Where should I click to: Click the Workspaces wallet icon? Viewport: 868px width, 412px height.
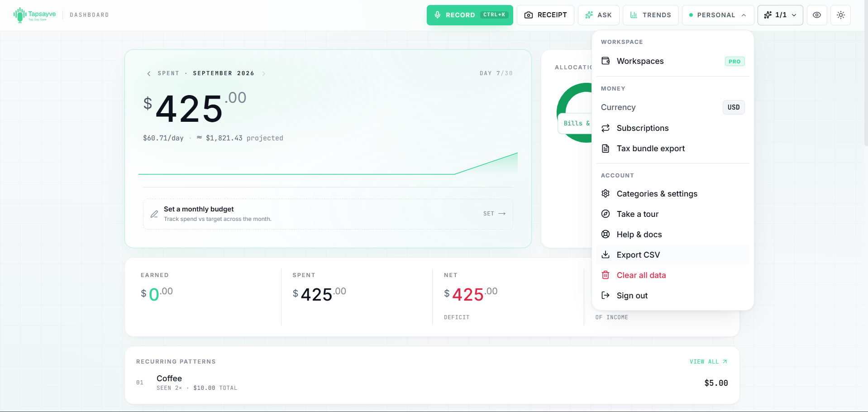tap(606, 61)
